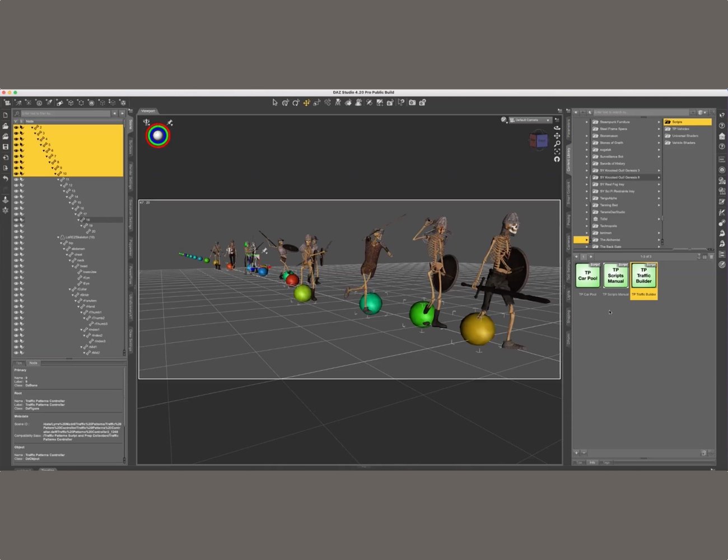The image size is (728, 560).
Task: Click the viewport Reset view icon
Action: coord(557,159)
